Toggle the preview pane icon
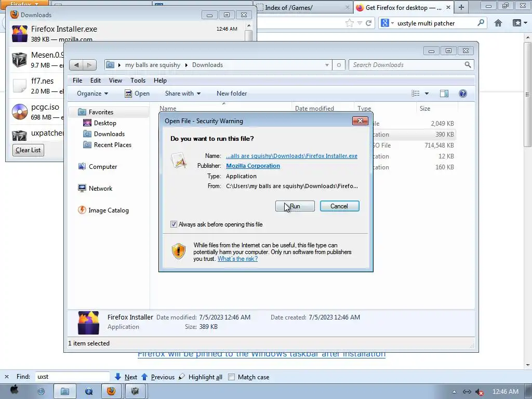Screen dimensions: 532x399 pyautogui.click(x=444, y=94)
